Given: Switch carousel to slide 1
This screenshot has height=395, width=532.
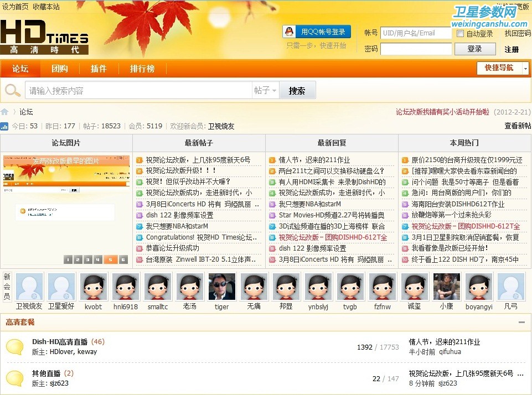Looking at the screenshot, I should [x=68, y=259].
